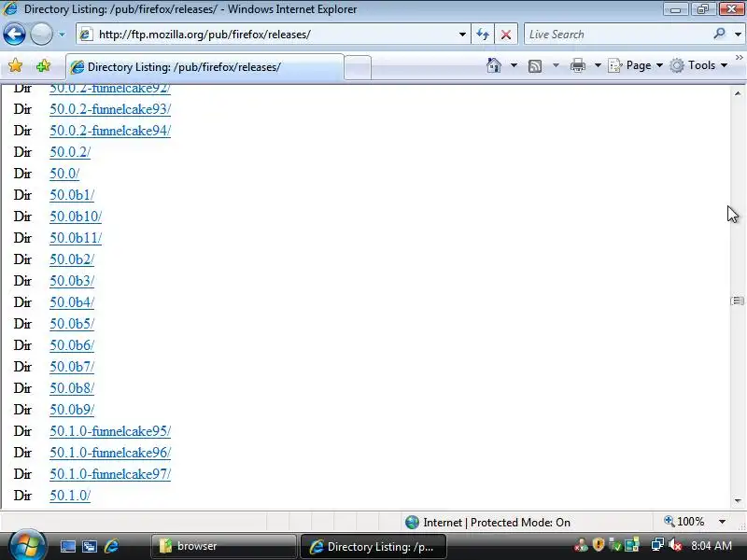This screenshot has width=747, height=560.
Task: Open the 50.0b6/ directory link
Action: (x=72, y=344)
